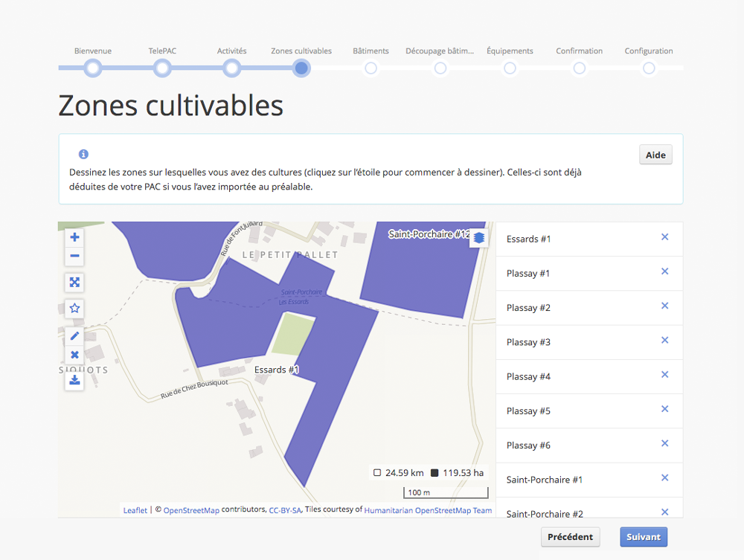Click the fullscreen expand map icon
This screenshot has width=744, height=560.
(x=74, y=283)
